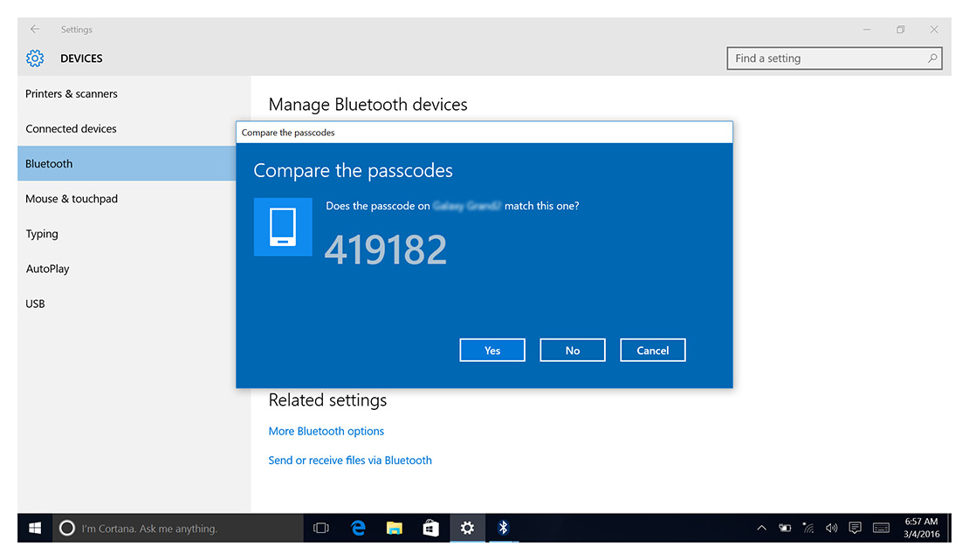This screenshot has height=560, width=969.
Task: Select Bluetooth in the sidebar
Action: [x=127, y=164]
